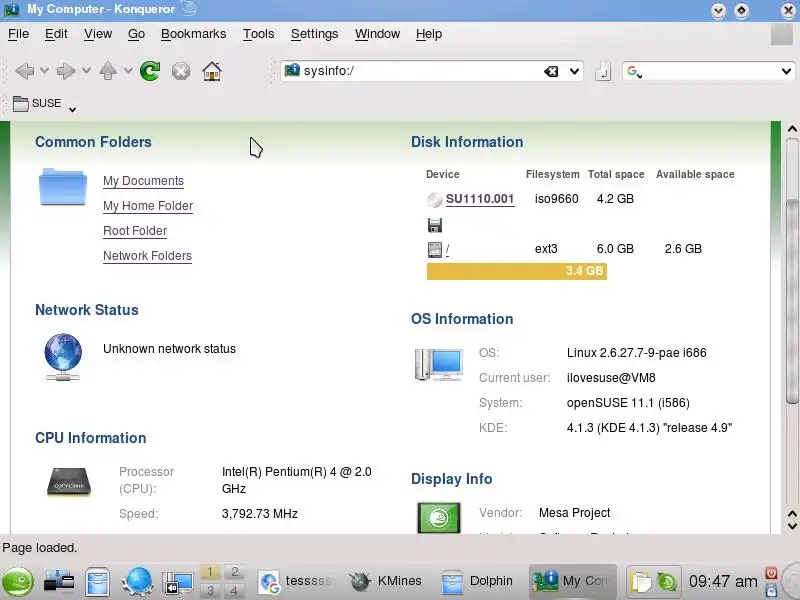This screenshot has height=600, width=800.
Task: Go forward with the Forward arrow
Action: (66, 71)
